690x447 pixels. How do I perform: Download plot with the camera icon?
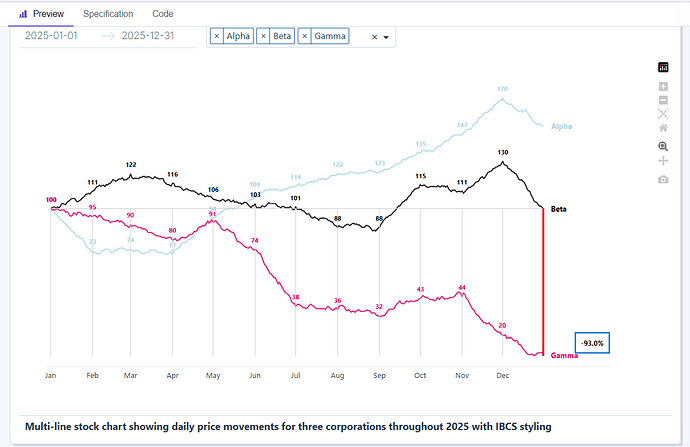[663, 179]
